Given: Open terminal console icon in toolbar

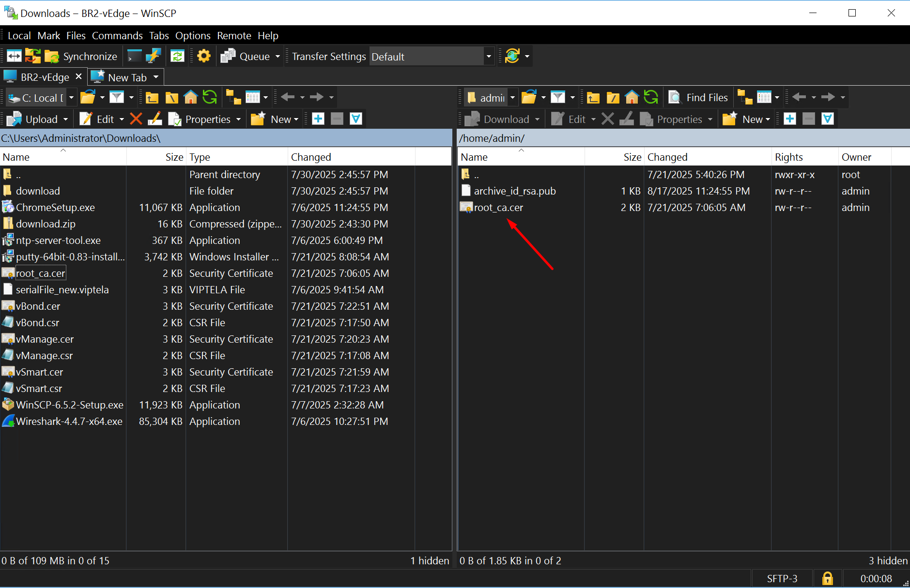Looking at the screenshot, I should click(x=134, y=57).
